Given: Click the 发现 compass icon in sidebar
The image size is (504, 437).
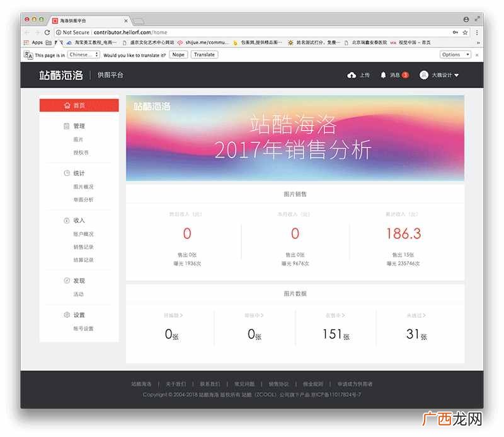Looking at the screenshot, I should click(x=67, y=281).
